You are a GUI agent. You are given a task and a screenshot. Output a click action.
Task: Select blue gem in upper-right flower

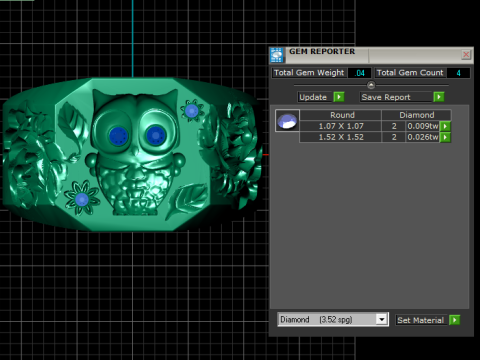pos(192,111)
